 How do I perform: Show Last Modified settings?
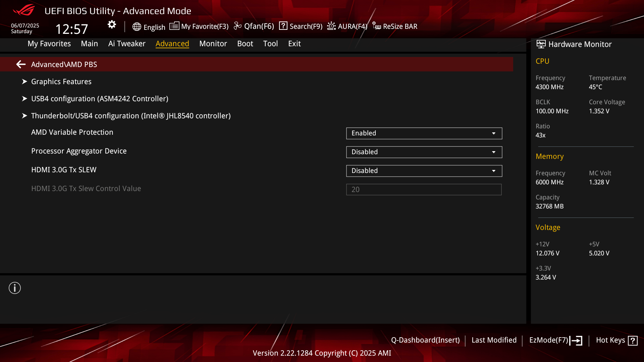tap(494, 340)
